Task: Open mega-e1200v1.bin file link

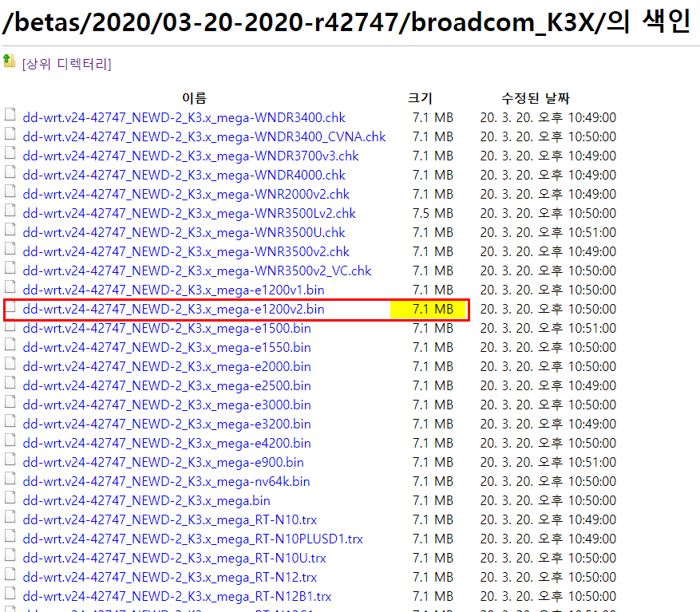Action: [174, 290]
